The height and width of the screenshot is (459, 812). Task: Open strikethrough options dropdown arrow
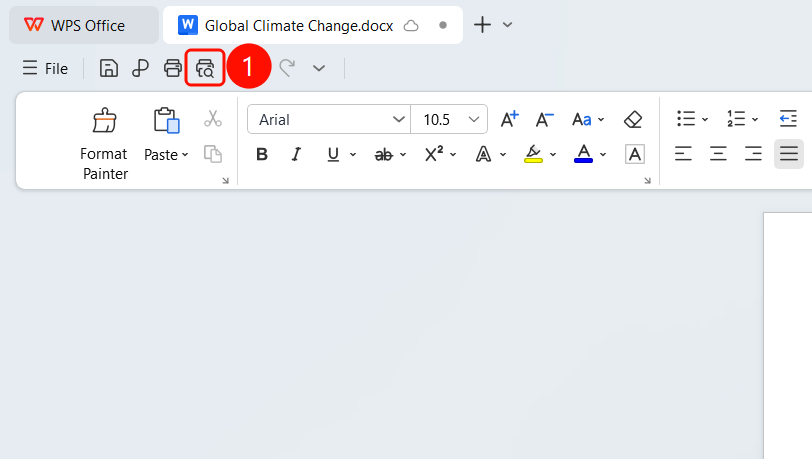[403, 154]
